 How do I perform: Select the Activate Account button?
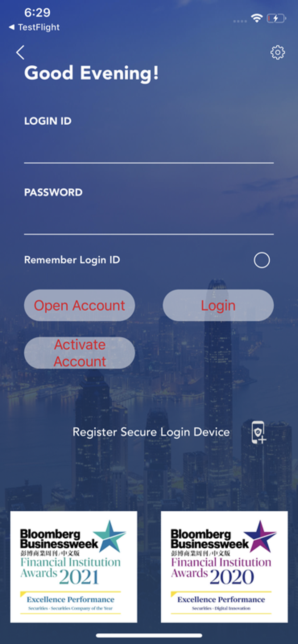coord(79,353)
